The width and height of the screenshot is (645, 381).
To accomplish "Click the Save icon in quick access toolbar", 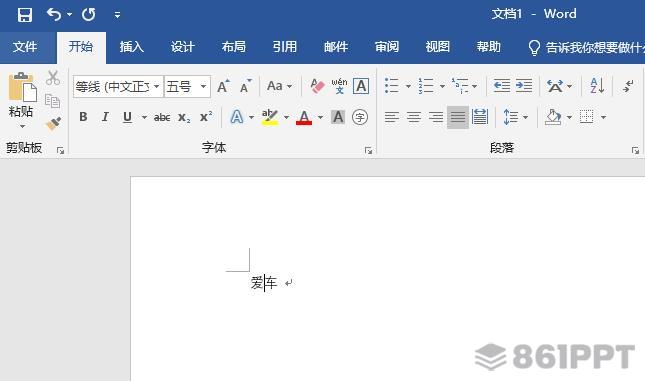I will pos(25,15).
